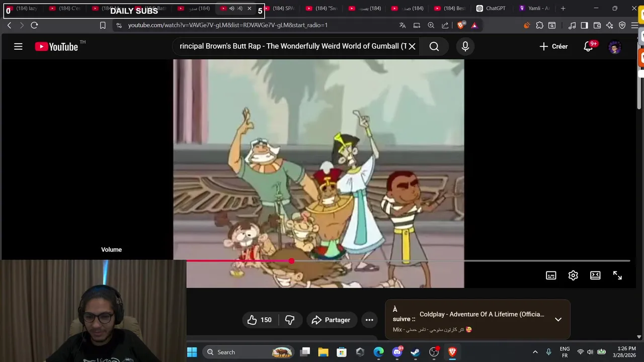Open the music note playlist icon in toolbar
The width and height of the screenshot is (644, 362).
point(572,25)
